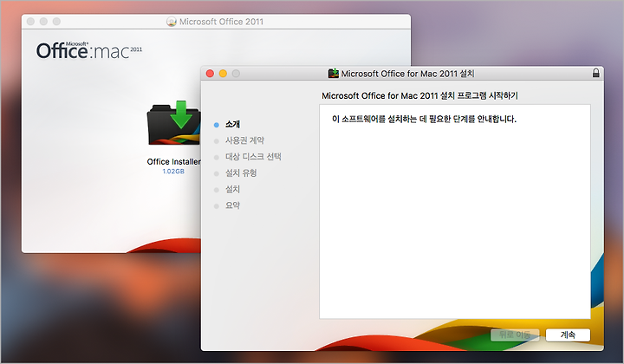Click the Office Installer package icon
The height and width of the screenshot is (364, 624).
tap(174, 123)
